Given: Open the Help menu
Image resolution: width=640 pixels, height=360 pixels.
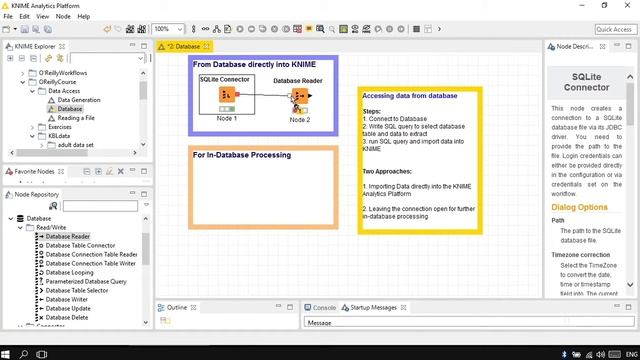Looking at the screenshot, I should [x=84, y=16].
